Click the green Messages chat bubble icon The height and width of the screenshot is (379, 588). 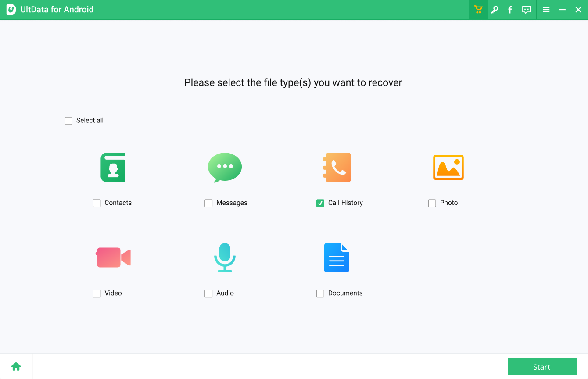pyautogui.click(x=225, y=167)
